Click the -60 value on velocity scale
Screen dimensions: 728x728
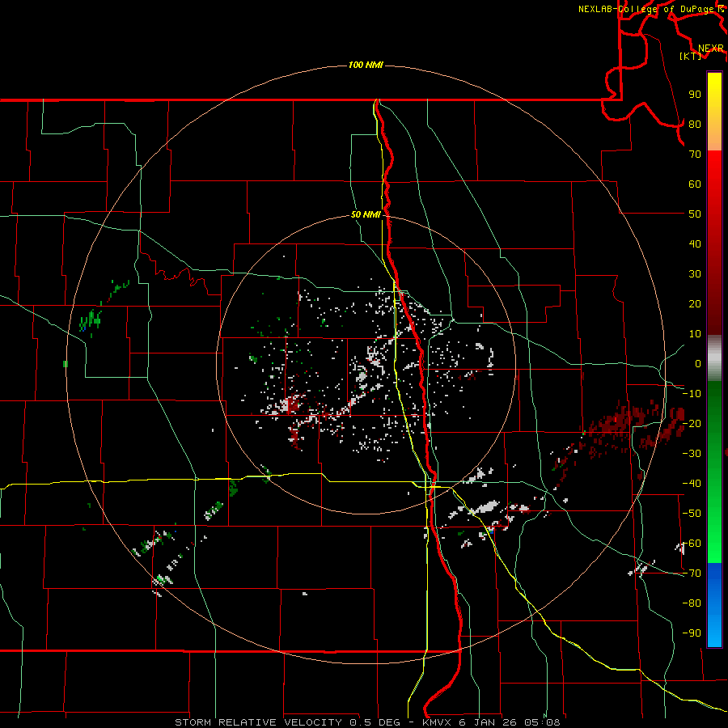pos(692,544)
